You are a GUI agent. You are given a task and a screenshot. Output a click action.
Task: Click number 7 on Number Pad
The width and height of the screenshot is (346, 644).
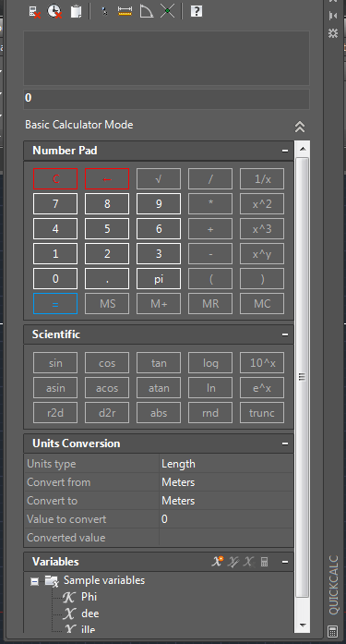[x=55, y=204]
